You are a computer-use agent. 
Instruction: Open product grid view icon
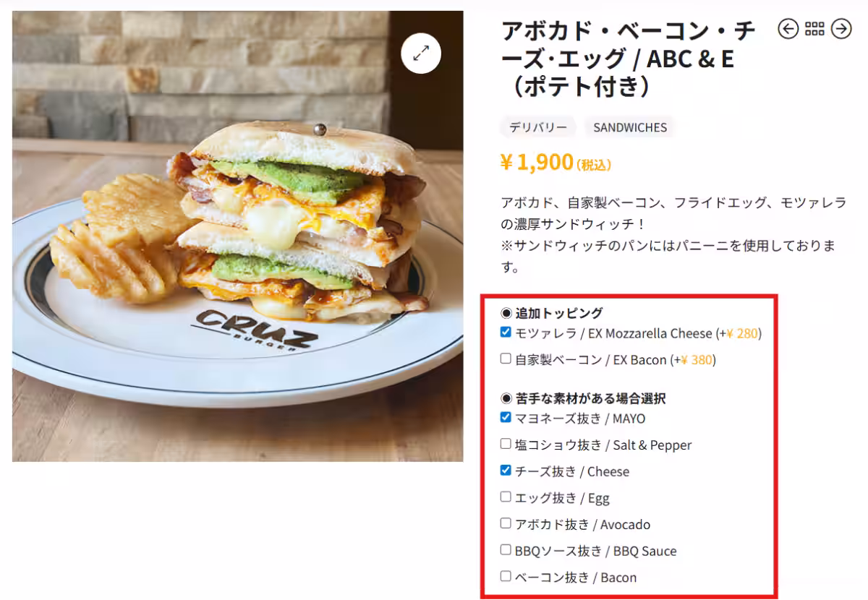pyautogui.click(x=814, y=29)
